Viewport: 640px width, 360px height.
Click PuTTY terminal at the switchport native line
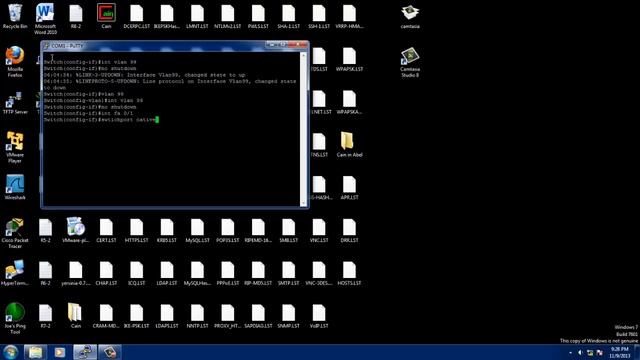tap(101, 120)
